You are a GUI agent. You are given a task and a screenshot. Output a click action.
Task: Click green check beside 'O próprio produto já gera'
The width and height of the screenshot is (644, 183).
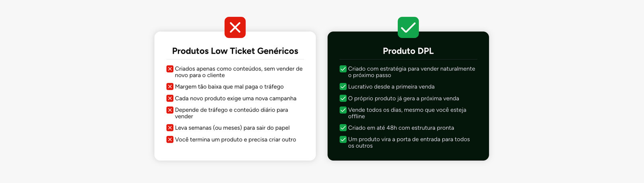click(343, 98)
